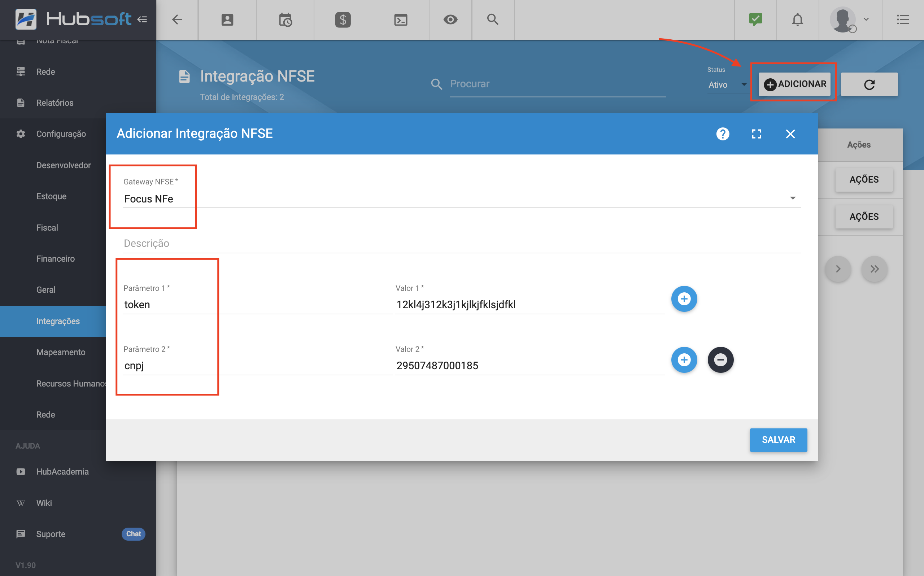Open the search magnifier in the top toolbar
924x576 pixels.
[493, 20]
